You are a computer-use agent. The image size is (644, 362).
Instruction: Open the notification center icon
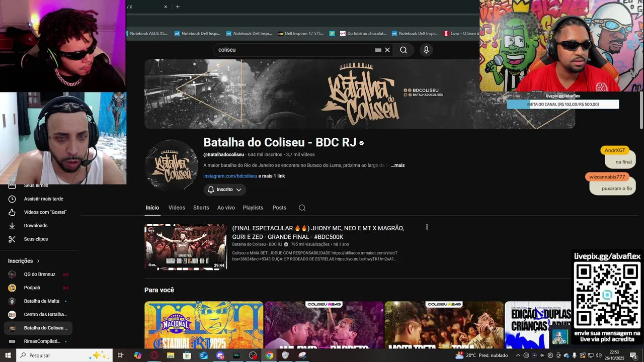[633, 355]
